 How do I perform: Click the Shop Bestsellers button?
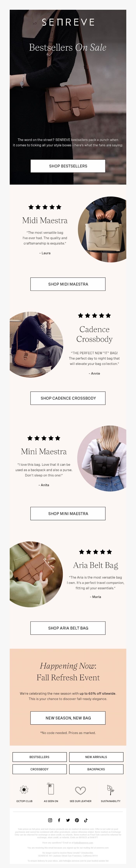68,166
